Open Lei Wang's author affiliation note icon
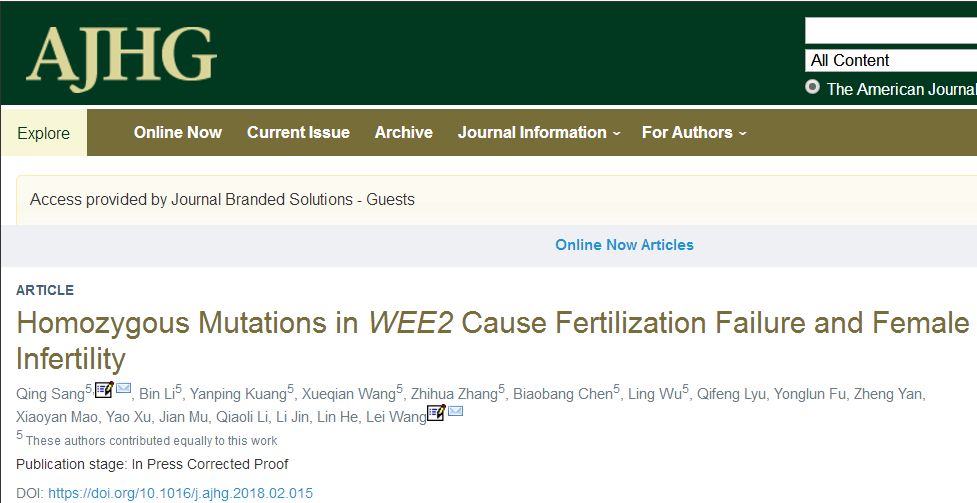977x503 pixels. click(436, 413)
